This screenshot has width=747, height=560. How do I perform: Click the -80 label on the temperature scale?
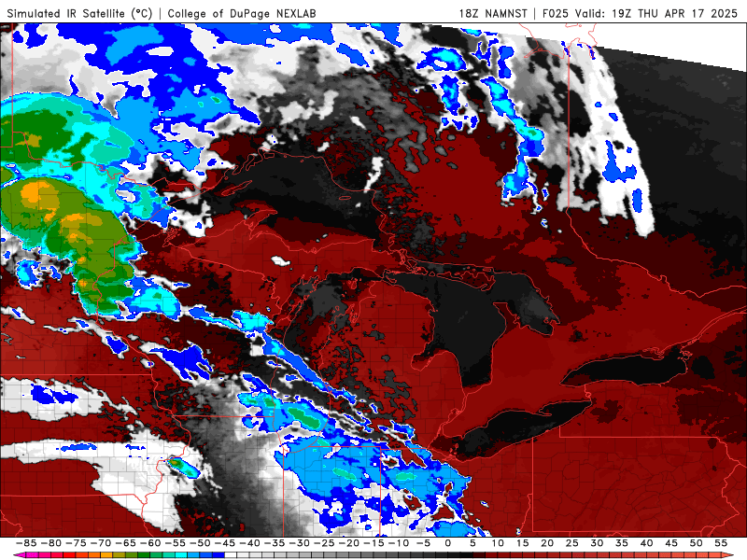tap(51, 543)
